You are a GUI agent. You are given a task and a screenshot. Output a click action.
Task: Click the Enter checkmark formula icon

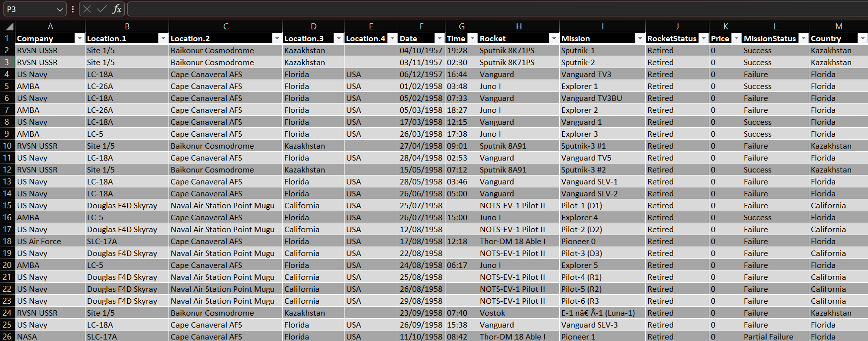[x=102, y=9]
